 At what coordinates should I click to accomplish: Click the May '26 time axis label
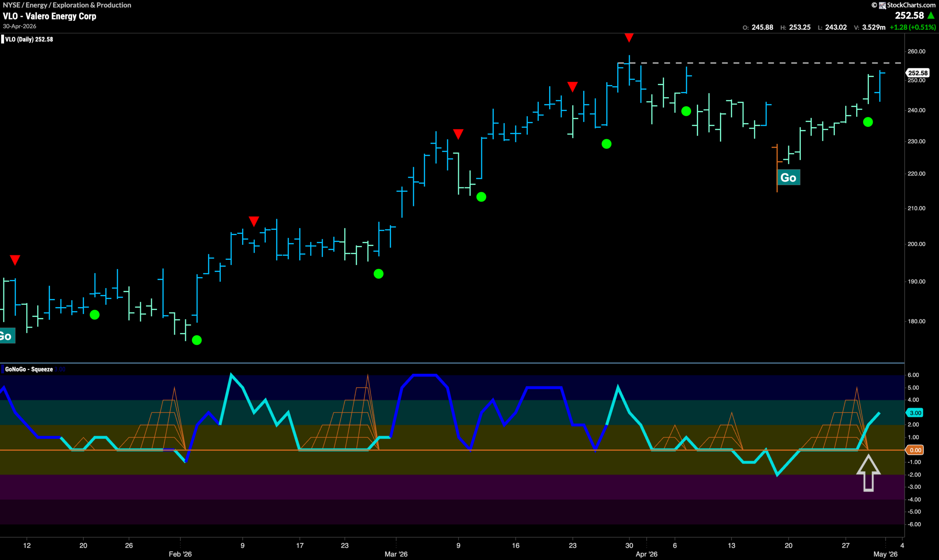[x=885, y=554]
